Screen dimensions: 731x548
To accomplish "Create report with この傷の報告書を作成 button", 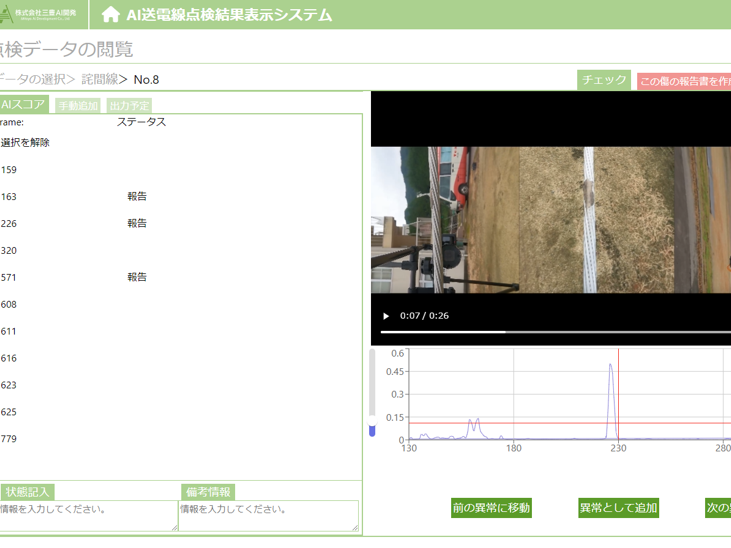I will pyautogui.click(x=684, y=81).
